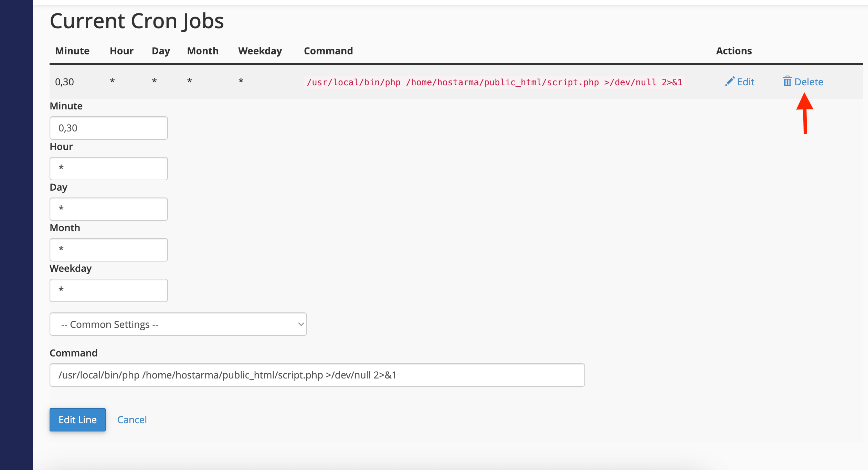868x470 pixels.
Task: Focus the Weekday input field
Action: 109,290
